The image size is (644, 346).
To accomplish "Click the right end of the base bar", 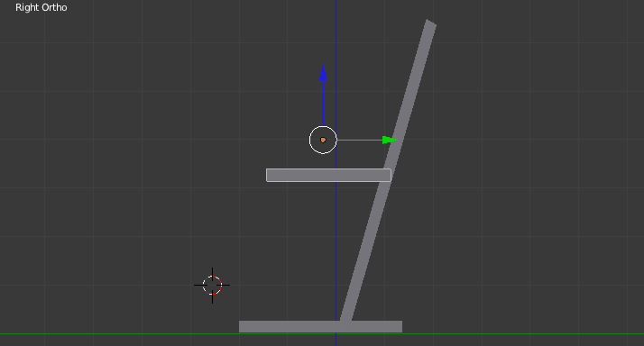I will click(x=399, y=327).
